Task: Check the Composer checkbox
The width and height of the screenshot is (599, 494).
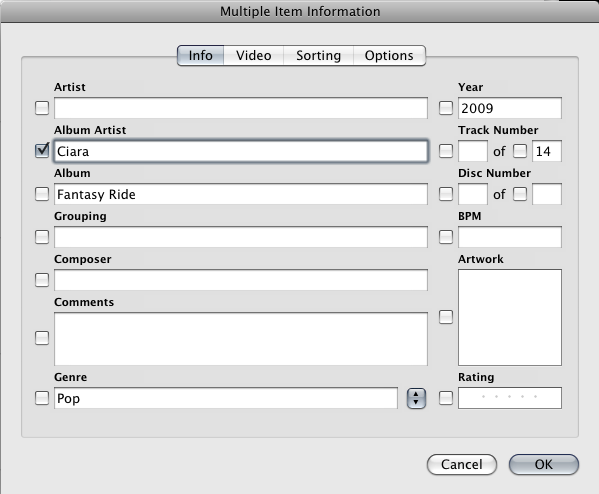Action: [x=42, y=280]
